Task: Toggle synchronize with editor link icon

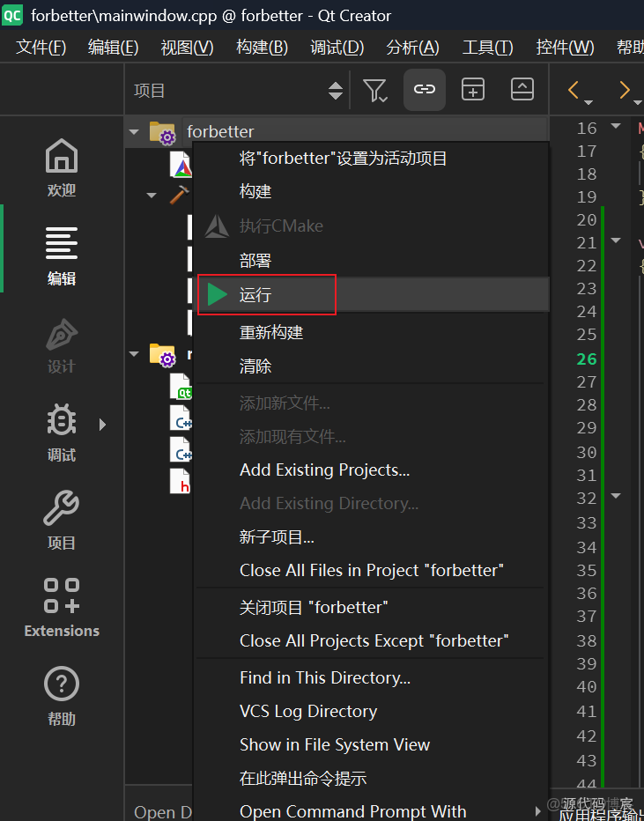Action: 424,89
